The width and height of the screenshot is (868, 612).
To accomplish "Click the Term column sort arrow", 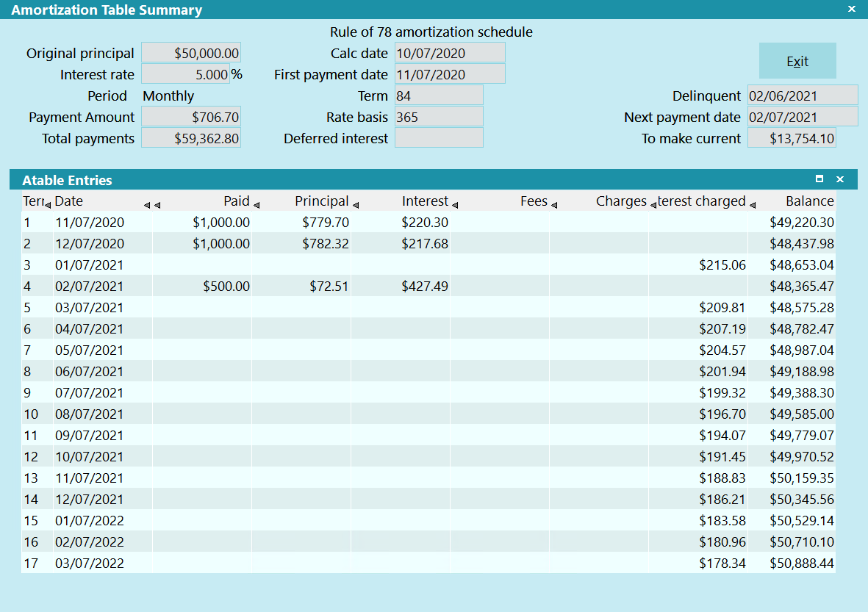I will point(48,205).
